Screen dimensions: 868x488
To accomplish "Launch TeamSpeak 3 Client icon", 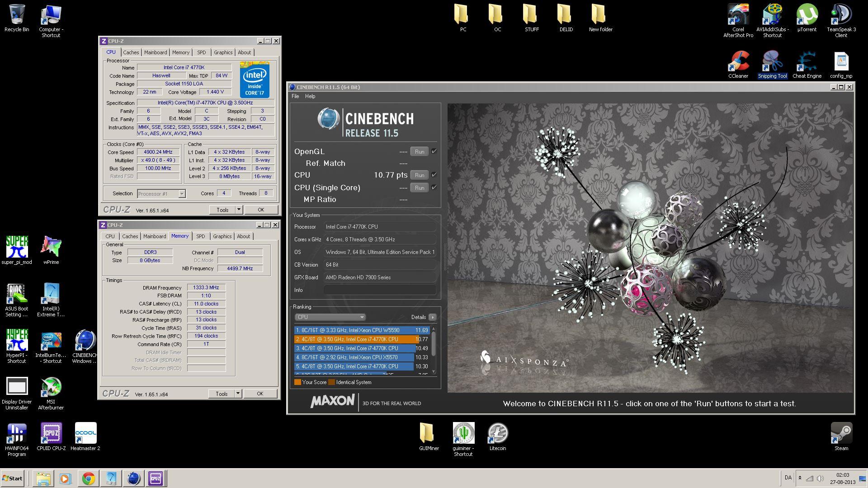I will click(x=841, y=21).
